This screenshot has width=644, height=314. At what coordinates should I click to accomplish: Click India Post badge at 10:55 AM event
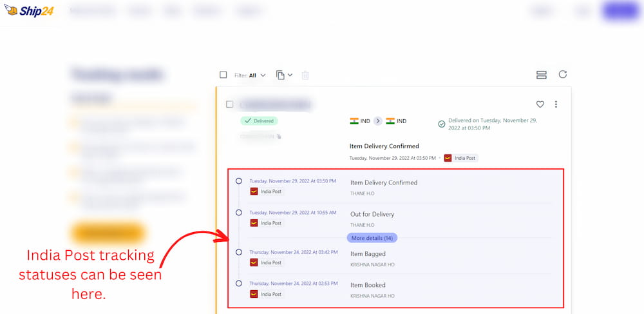267,223
